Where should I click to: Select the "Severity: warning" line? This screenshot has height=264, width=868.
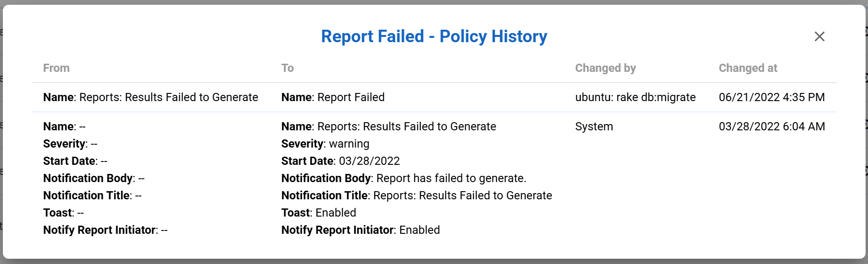(325, 144)
